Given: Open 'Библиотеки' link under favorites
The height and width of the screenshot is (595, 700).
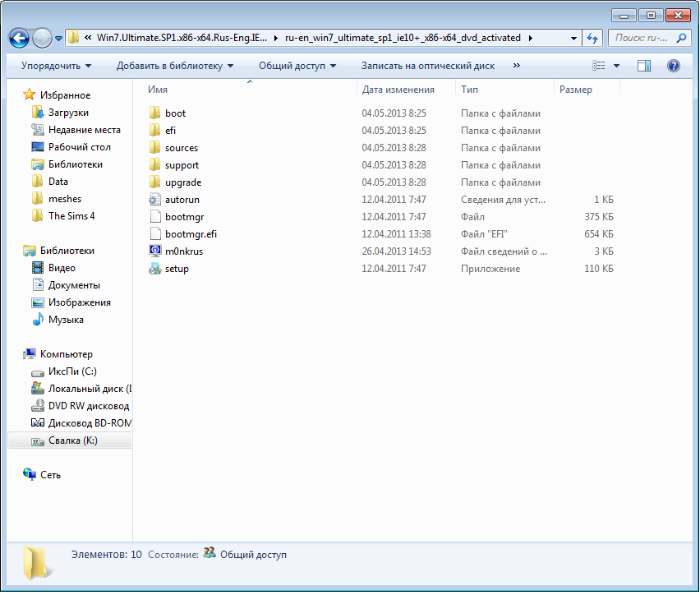Looking at the screenshot, I should coord(76,164).
